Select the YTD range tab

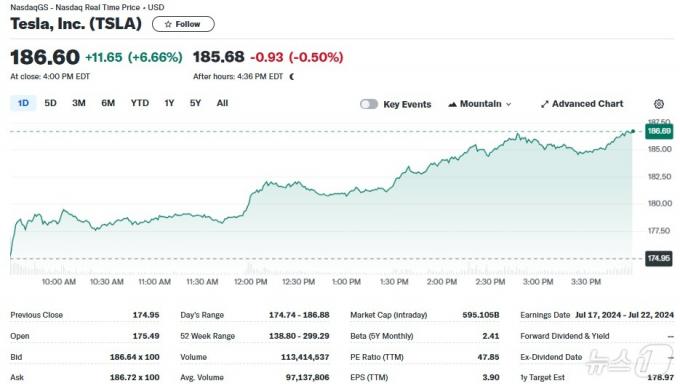140,103
